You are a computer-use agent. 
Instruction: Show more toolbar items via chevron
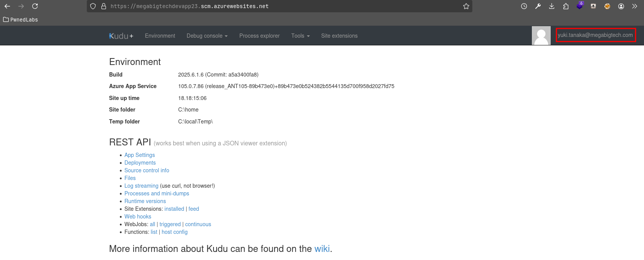(634, 6)
